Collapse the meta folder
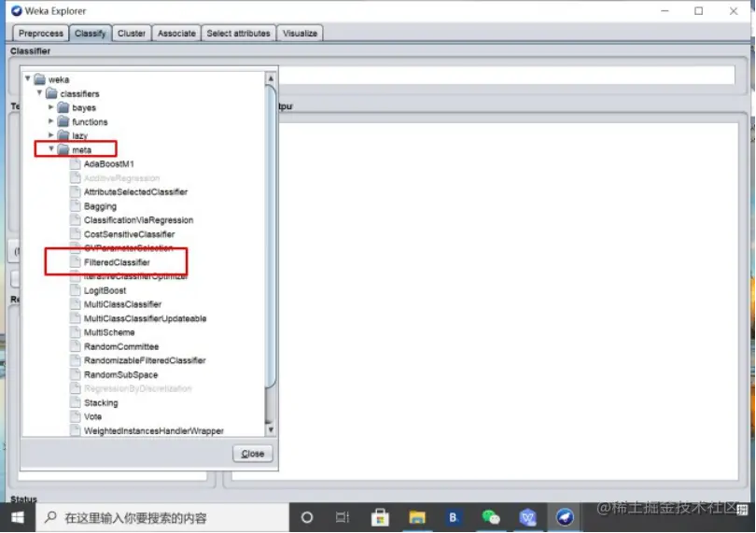Screen dimensions: 756x533 click(x=51, y=149)
